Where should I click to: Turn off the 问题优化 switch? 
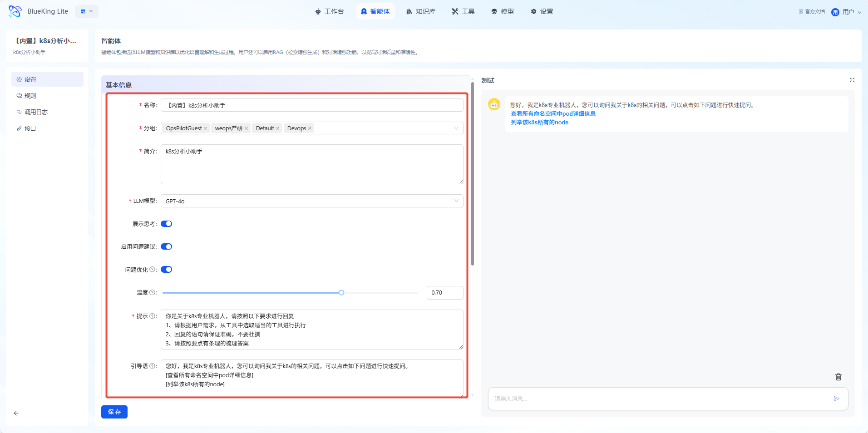point(167,270)
